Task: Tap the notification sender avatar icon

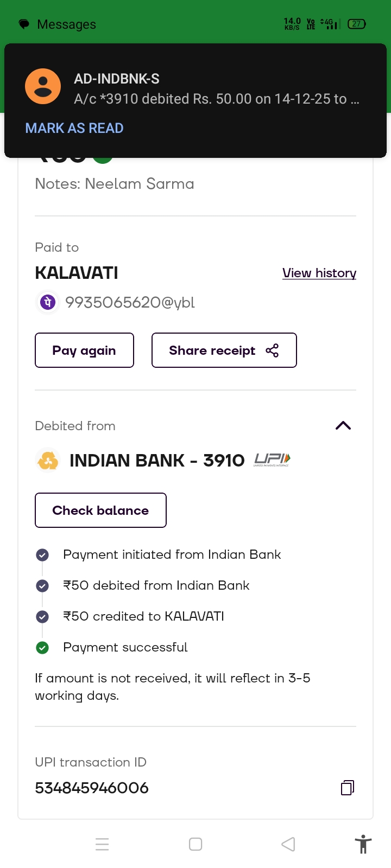Action: pos(43,86)
